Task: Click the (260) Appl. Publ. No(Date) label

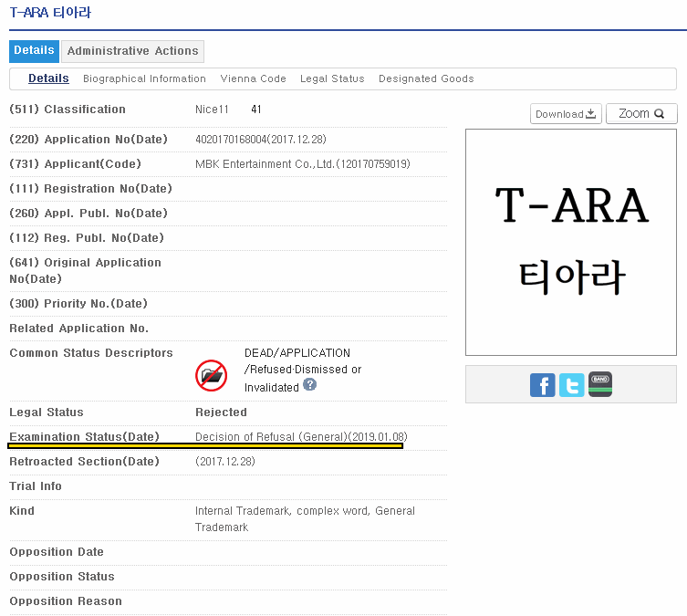Action: [x=88, y=214]
